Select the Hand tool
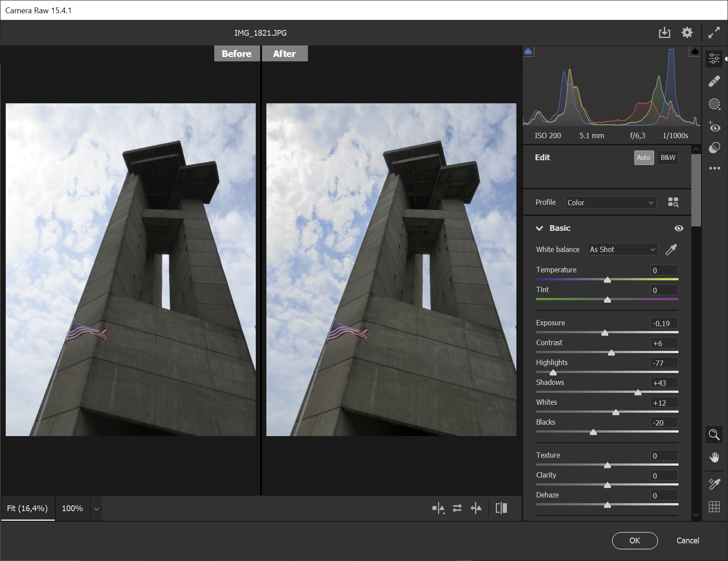The image size is (728, 561). (x=714, y=457)
